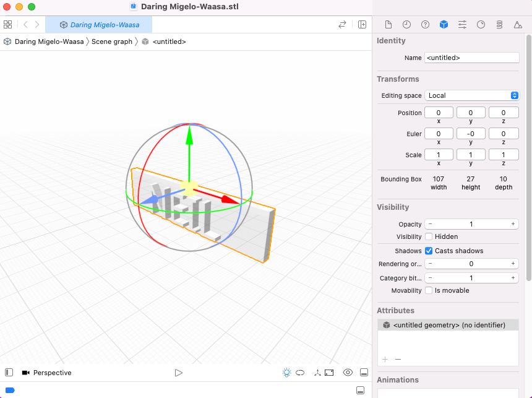Enable the Hidden visibility checkbox

429,236
